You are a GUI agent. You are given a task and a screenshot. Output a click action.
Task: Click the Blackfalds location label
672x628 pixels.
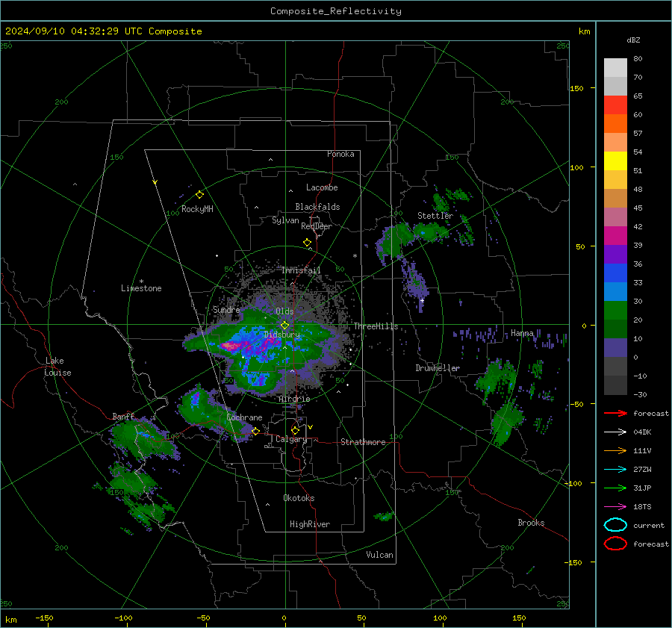click(317, 207)
